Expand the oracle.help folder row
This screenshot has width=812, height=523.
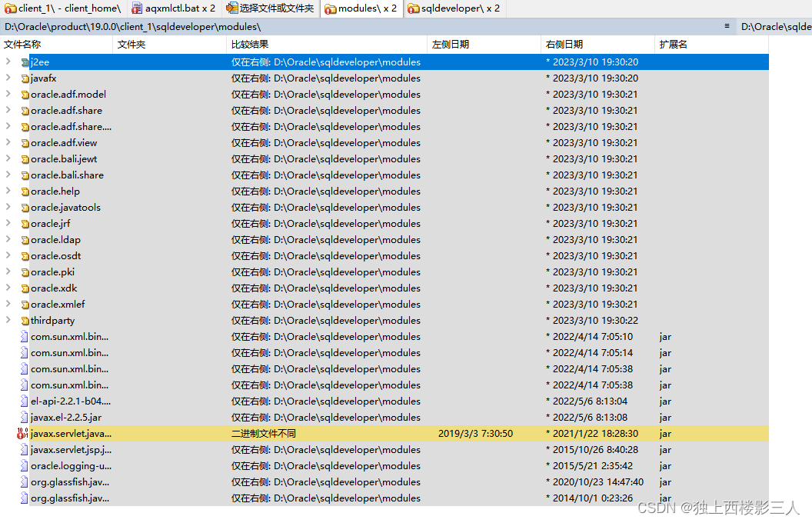pos(8,191)
